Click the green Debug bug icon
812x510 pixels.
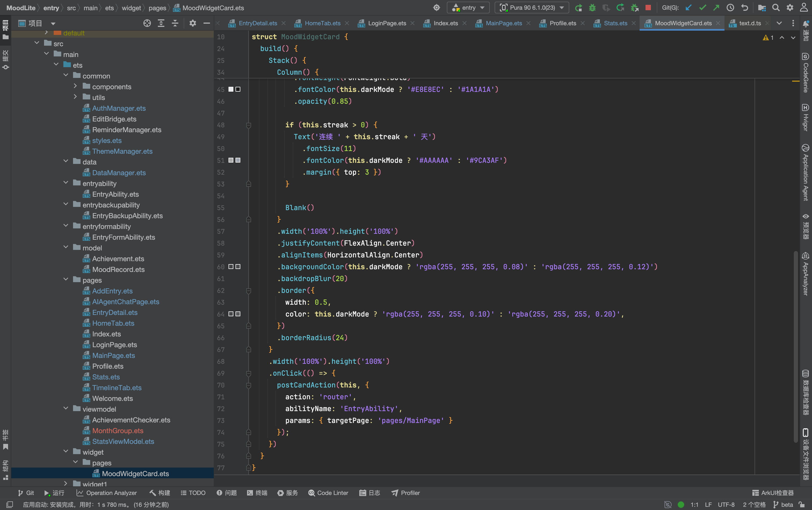[592, 8]
